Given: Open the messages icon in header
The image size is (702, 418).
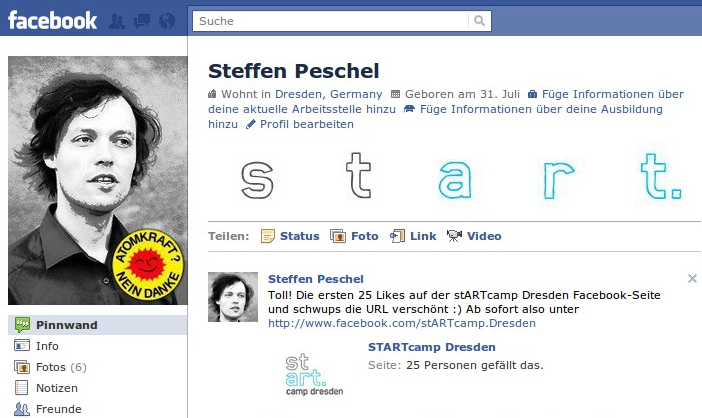Looking at the screenshot, I should pos(142,21).
